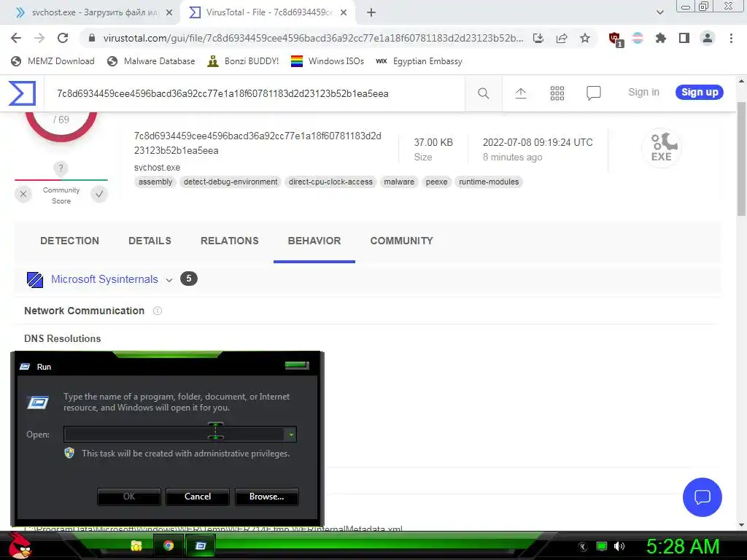Image resolution: width=747 pixels, height=560 pixels.
Task: Click the peexe tag
Action: point(437,182)
